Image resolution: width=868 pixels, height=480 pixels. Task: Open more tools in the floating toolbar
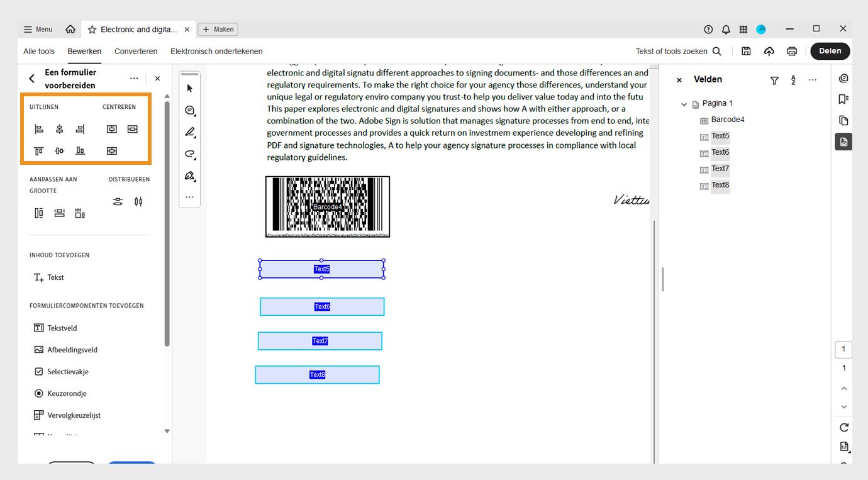[190, 197]
